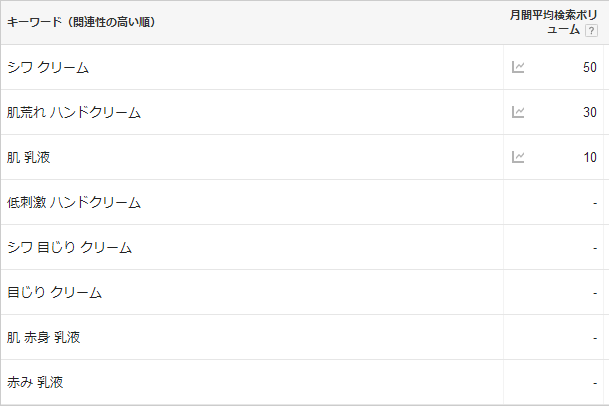Click the dash volume for 目じり クリーム
The height and width of the screenshot is (406, 609).
pos(594,292)
